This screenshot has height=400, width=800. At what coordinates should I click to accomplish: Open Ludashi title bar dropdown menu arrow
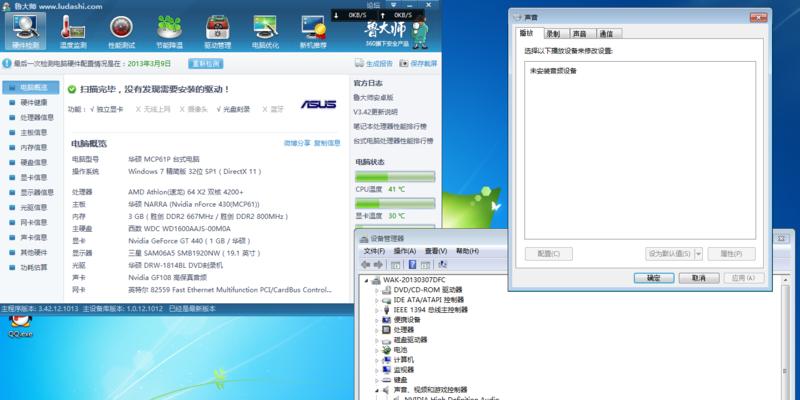393,5
